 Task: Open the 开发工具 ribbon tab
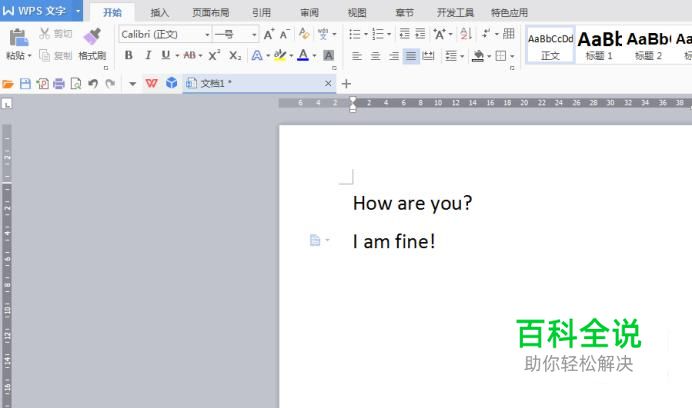click(x=455, y=12)
